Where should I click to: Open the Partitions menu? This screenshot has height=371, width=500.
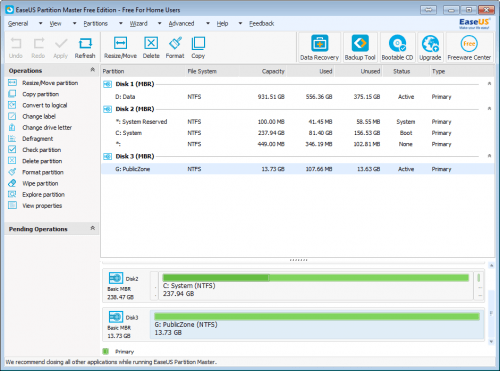(95, 24)
